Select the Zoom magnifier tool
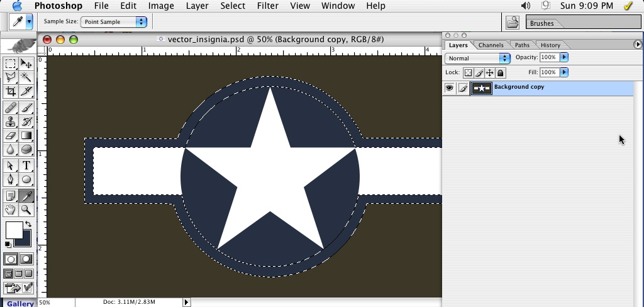The width and height of the screenshot is (644, 307). [26, 209]
